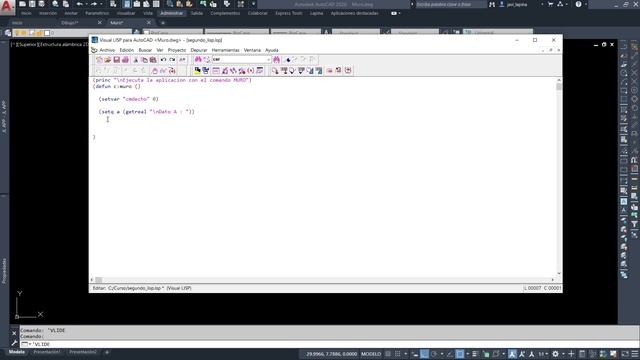Image resolution: width=640 pixels, height=360 pixels.
Task: Add a new drawing tab with plus button
Action: (x=163, y=23)
